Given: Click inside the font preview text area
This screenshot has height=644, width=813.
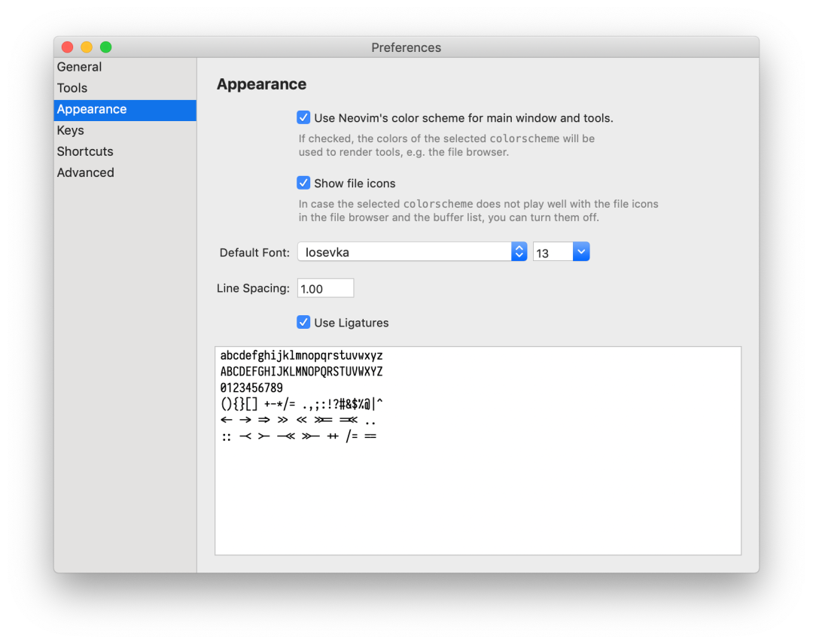Looking at the screenshot, I should [478, 451].
